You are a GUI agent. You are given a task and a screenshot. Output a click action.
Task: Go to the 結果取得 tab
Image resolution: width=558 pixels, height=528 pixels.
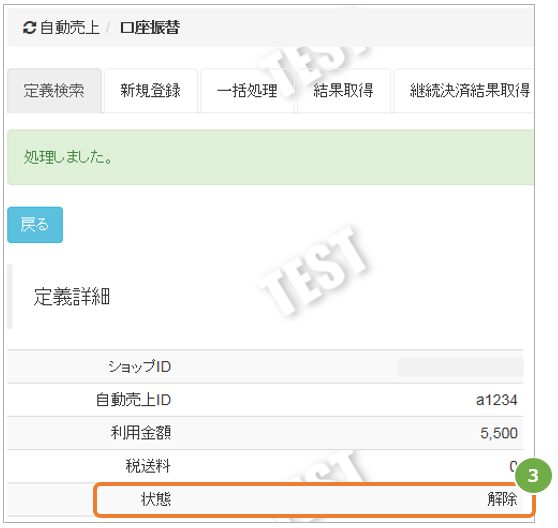344,91
